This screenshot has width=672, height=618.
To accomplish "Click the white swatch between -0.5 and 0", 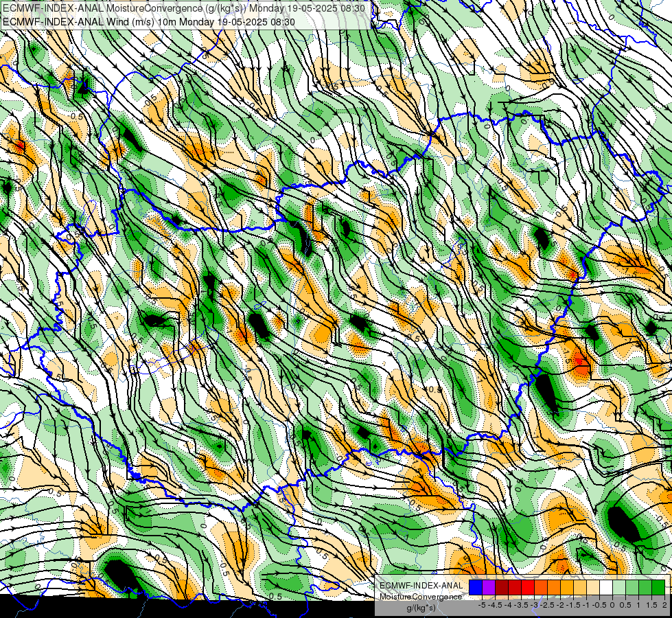I will click(x=606, y=587).
